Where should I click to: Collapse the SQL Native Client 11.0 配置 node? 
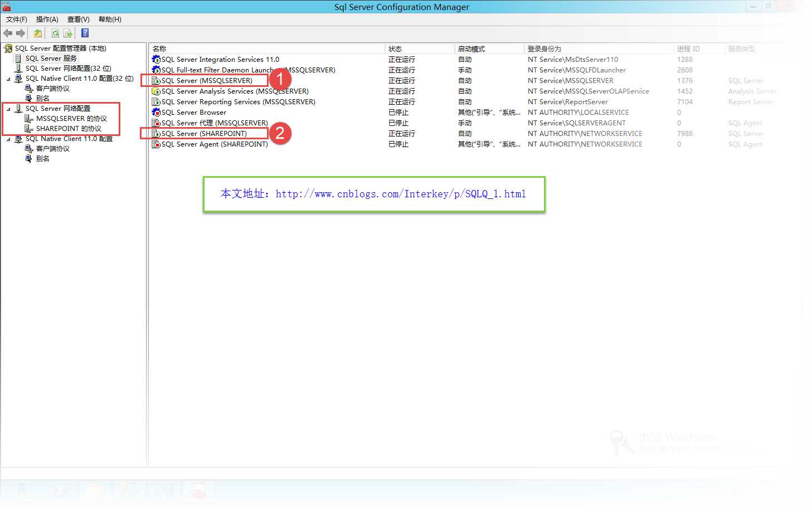8,139
